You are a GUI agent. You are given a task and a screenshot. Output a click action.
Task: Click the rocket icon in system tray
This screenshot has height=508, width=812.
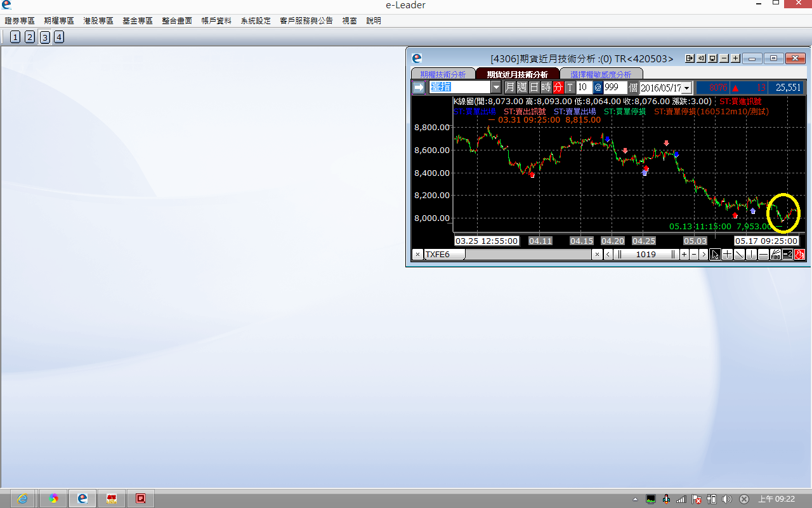pyautogui.click(x=665, y=499)
